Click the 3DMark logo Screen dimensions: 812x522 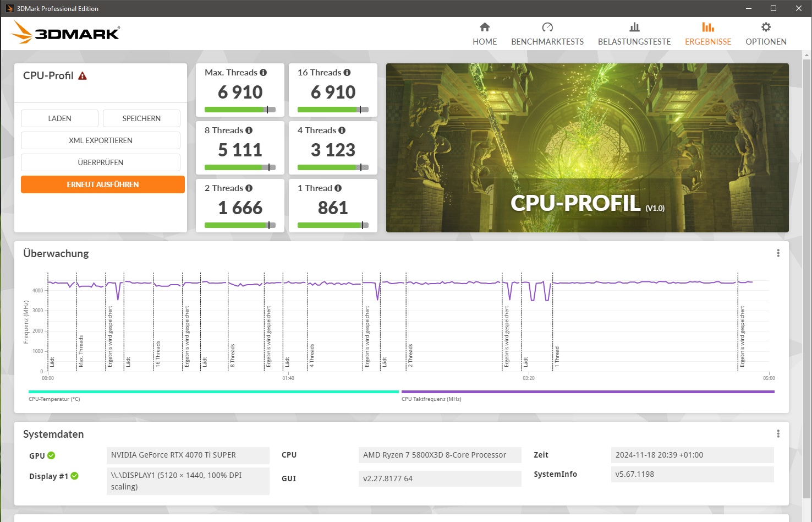tap(65, 32)
